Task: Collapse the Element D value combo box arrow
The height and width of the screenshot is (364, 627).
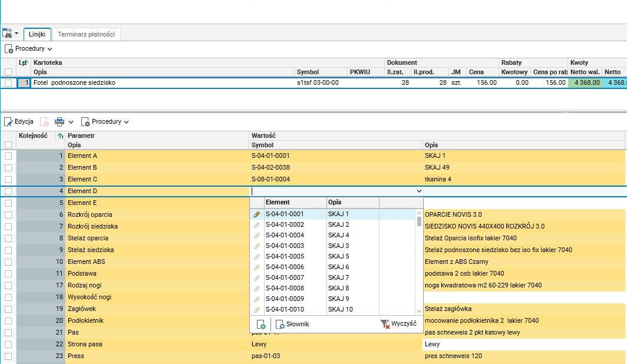Action: (419, 191)
